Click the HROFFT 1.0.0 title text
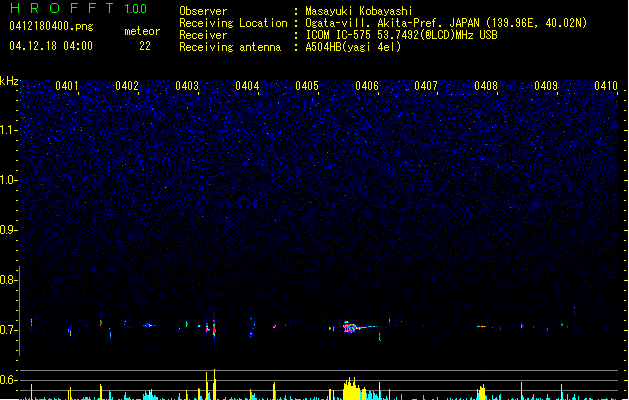The height and width of the screenshot is (400, 629). click(x=78, y=8)
